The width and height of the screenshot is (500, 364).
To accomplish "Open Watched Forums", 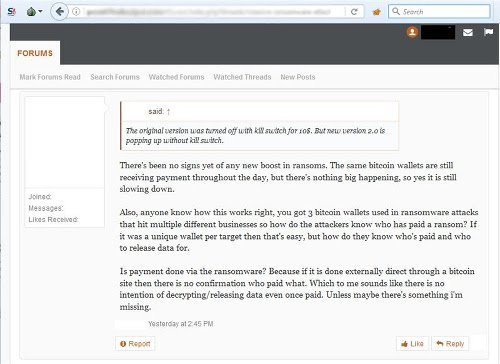I will 176,77.
